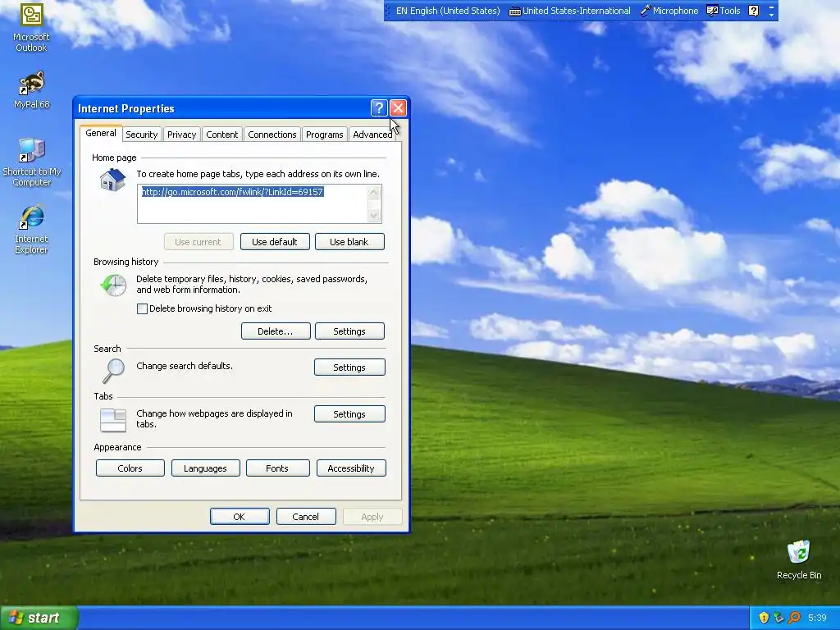Open the Advanced tab

click(x=372, y=135)
